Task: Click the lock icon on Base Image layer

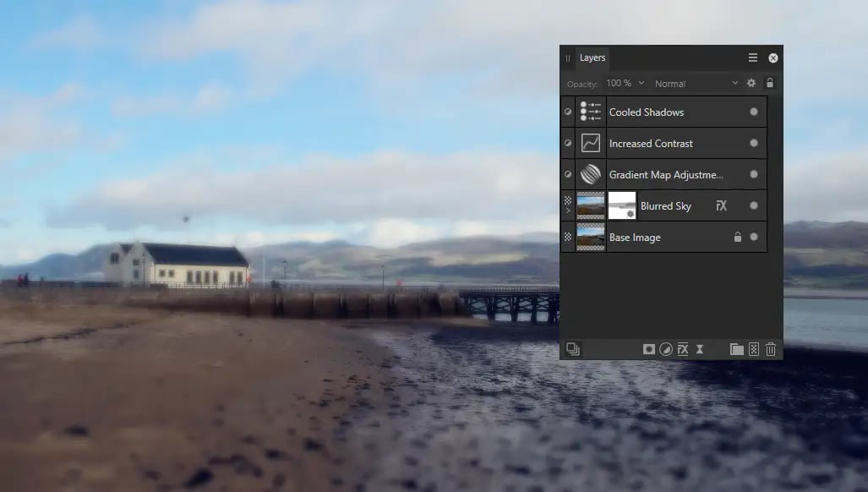Action: pyautogui.click(x=737, y=237)
